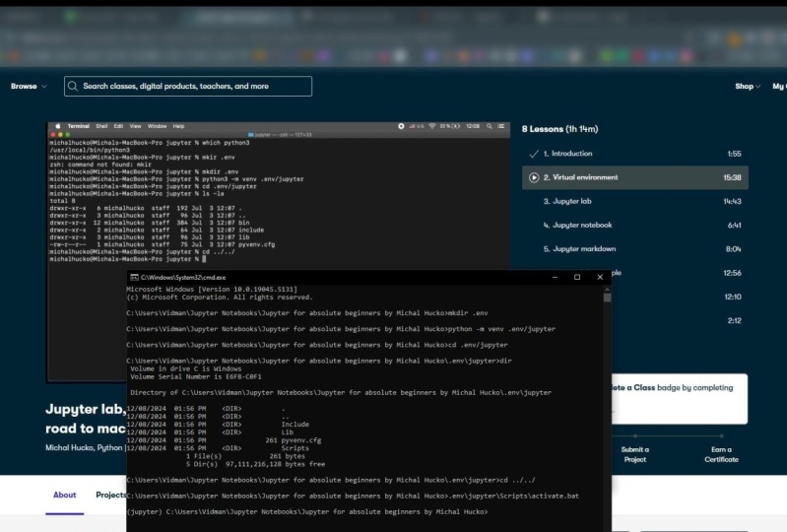Expand the Shop dropdown in the header
This screenshot has width=787, height=532.
click(748, 87)
